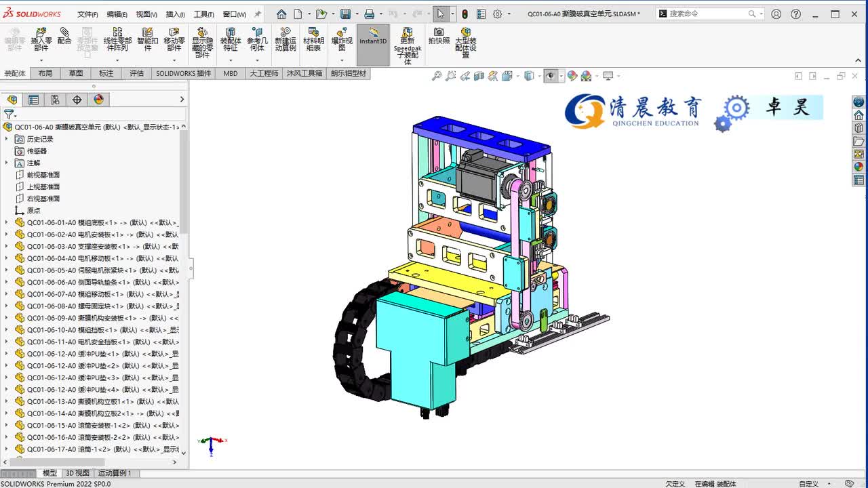Switch to the 评估 ribbon tab

pos(137,73)
